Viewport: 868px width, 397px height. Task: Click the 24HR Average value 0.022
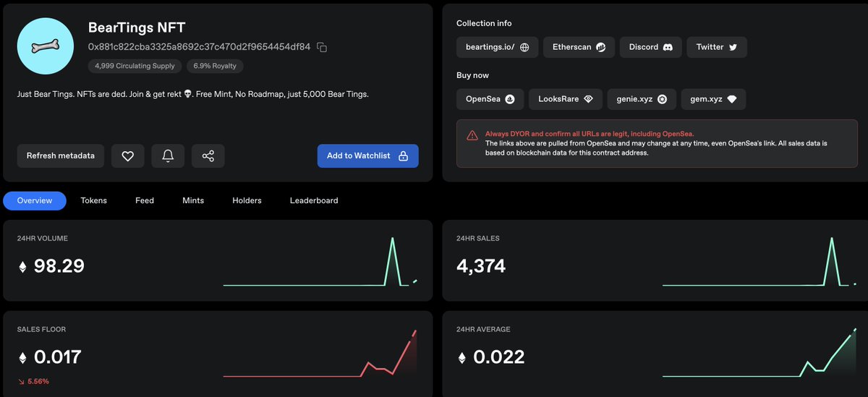click(499, 357)
